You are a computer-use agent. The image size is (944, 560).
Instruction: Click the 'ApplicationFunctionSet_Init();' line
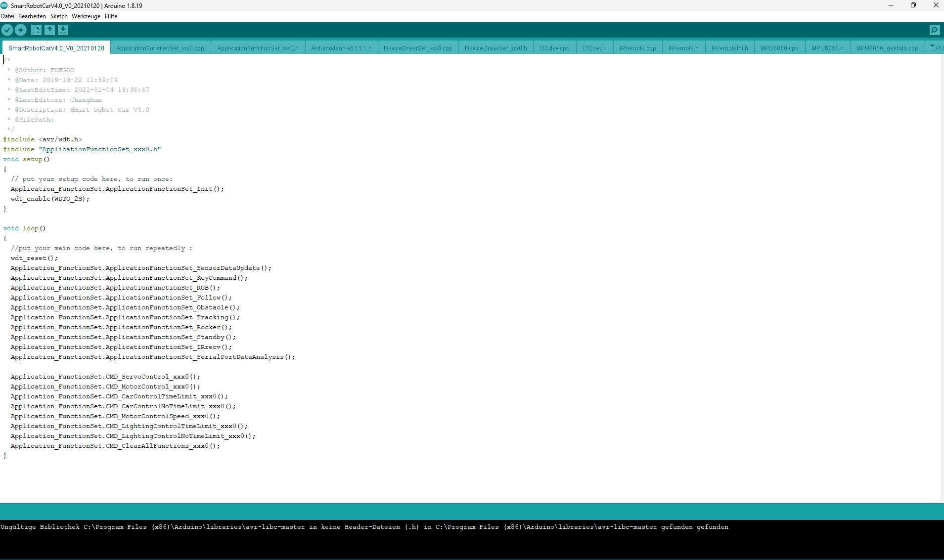117,189
